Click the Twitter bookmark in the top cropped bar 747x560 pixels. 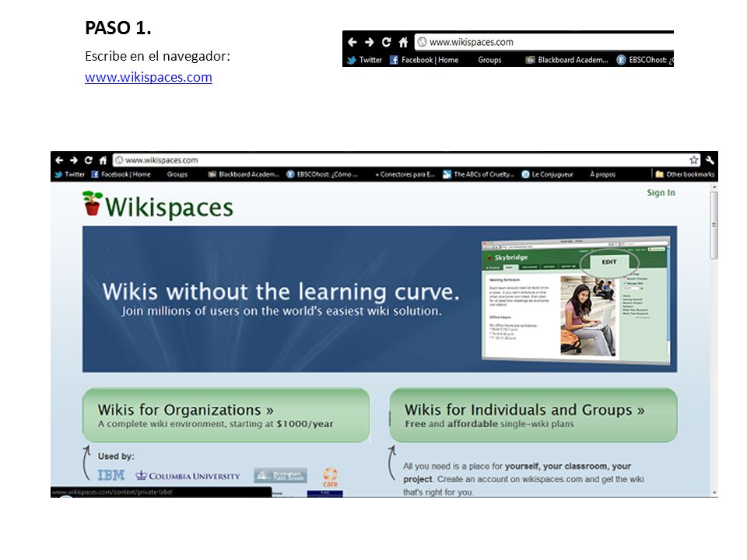coord(364,60)
